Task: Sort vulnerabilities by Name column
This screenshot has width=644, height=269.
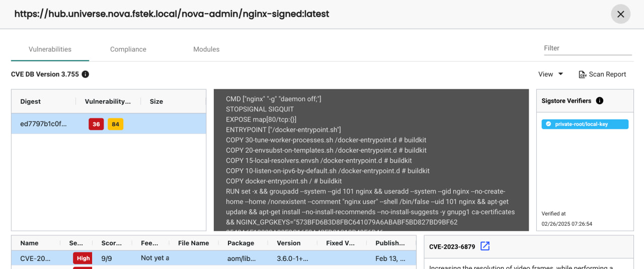Action: coord(29,243)
